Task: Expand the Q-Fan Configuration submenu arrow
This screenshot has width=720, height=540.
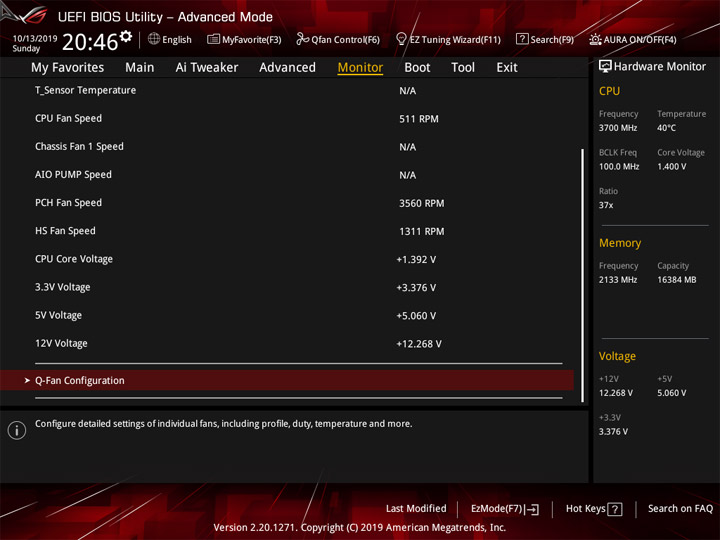Action: 27,381
